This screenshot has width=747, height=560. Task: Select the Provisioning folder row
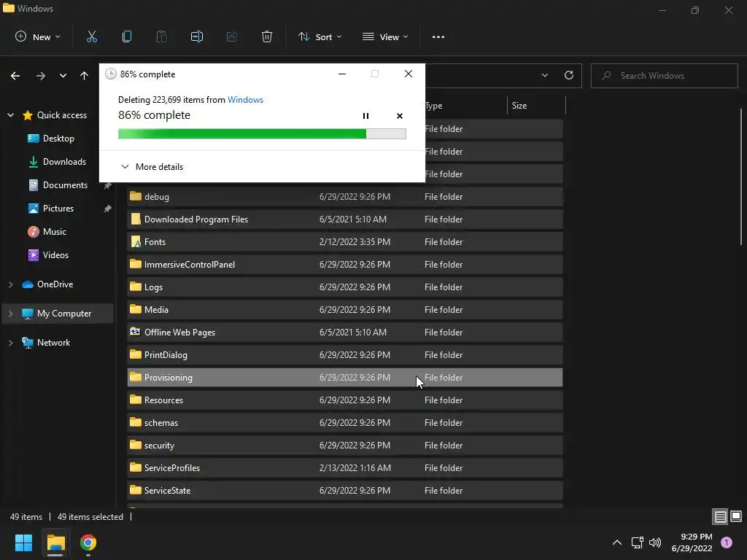tap(344, 377)
